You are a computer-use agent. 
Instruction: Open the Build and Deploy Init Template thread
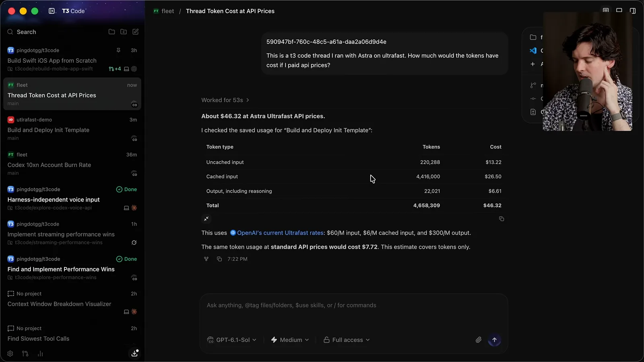pos(48,130)
